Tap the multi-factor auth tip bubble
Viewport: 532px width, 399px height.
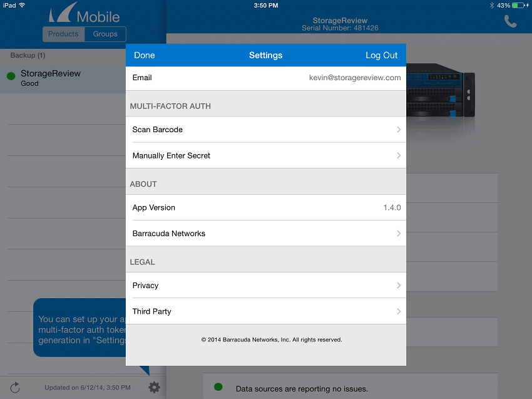[x=79, y=328]
